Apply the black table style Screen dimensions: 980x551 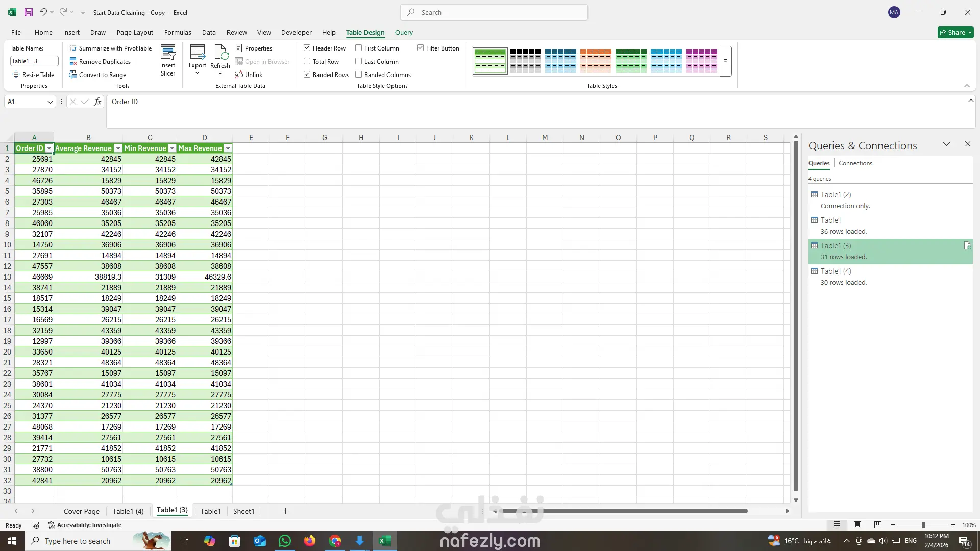[525, 61]
